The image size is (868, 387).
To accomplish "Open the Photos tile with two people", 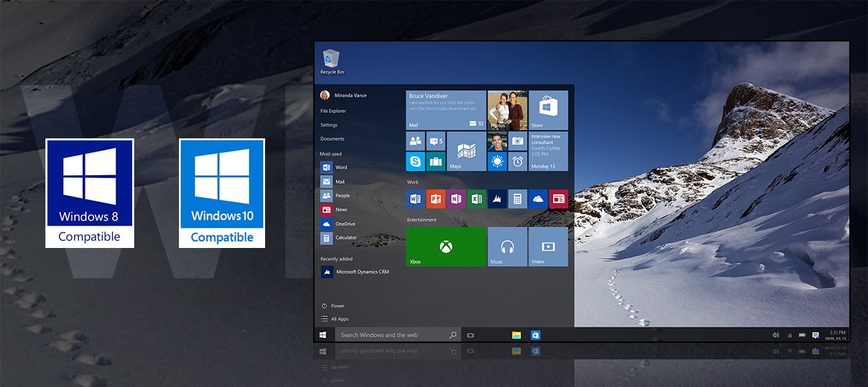I will click(x=507, y=110).
